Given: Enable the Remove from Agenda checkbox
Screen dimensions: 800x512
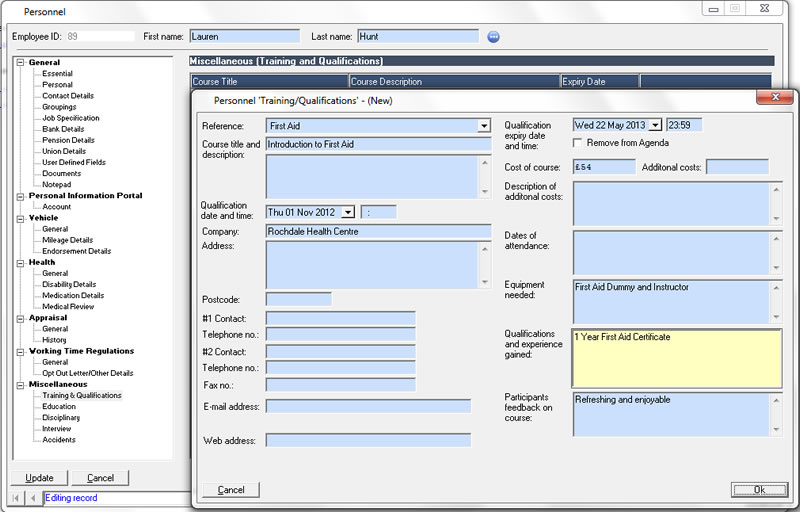Looking at the screenshot, I should coord(579,143).
